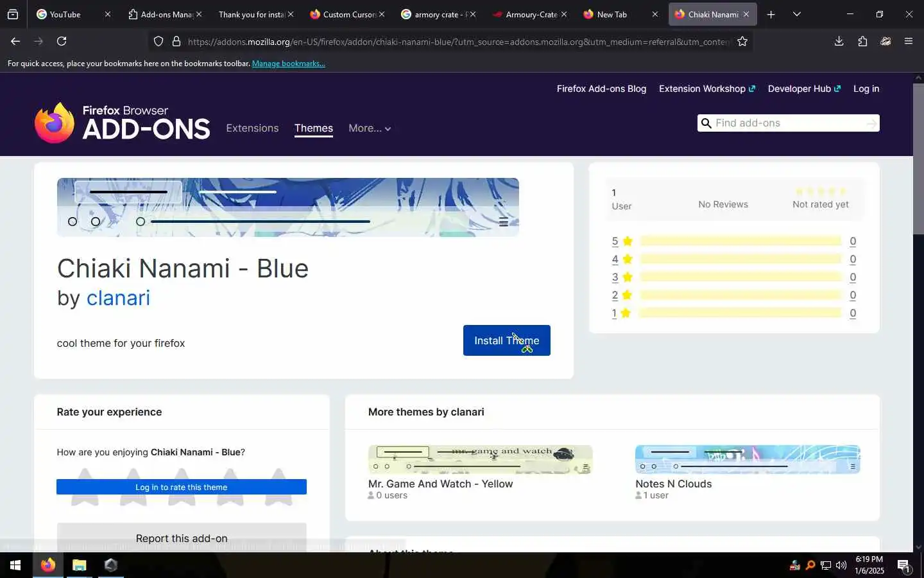Open the No Reviews link
This screenshot has height=578, width=924.
723,204
